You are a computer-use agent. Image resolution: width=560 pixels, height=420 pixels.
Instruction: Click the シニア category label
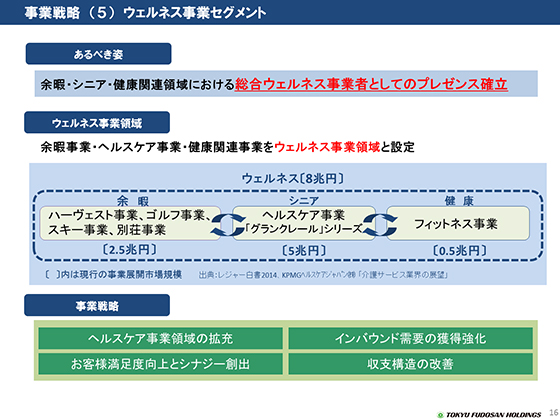click(x=304, y=201)
